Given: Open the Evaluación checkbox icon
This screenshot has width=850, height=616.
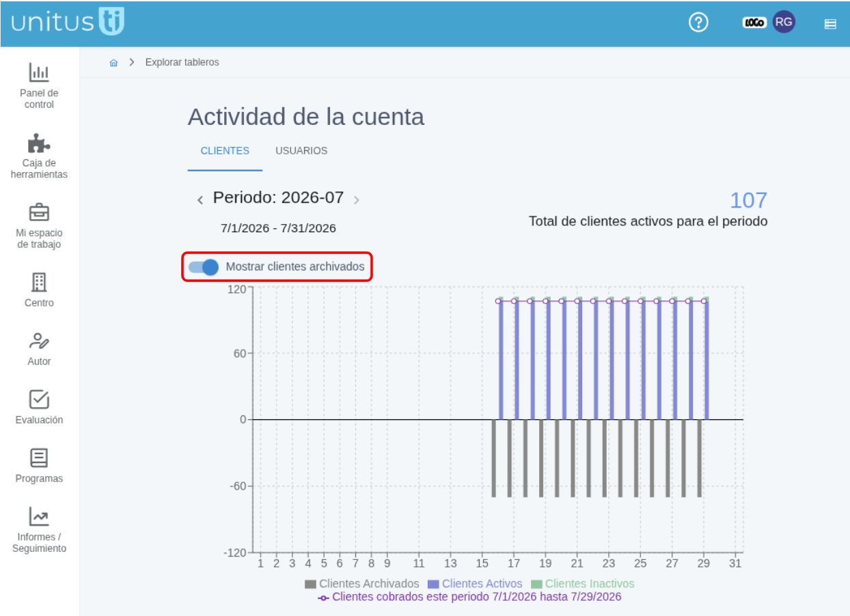Looking at the screenshot, I should tap(39, 400).
